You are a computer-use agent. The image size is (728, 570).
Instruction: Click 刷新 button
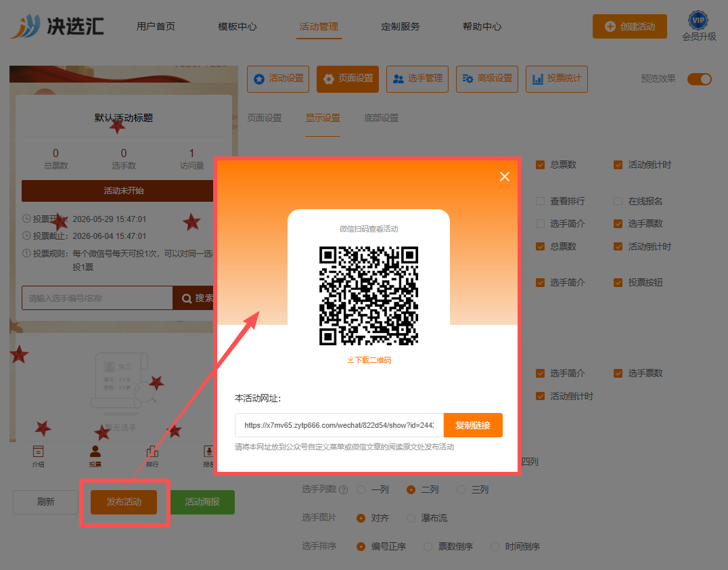tap(45, 502)
